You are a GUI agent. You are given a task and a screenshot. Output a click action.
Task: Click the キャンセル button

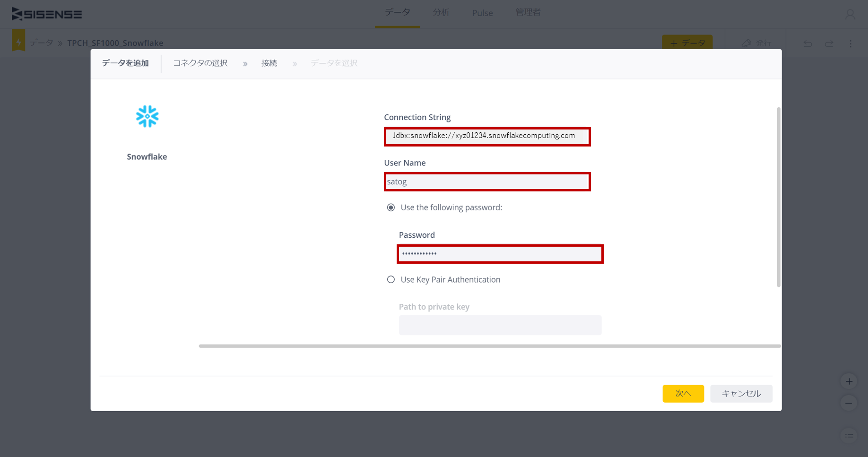(741, 394)
